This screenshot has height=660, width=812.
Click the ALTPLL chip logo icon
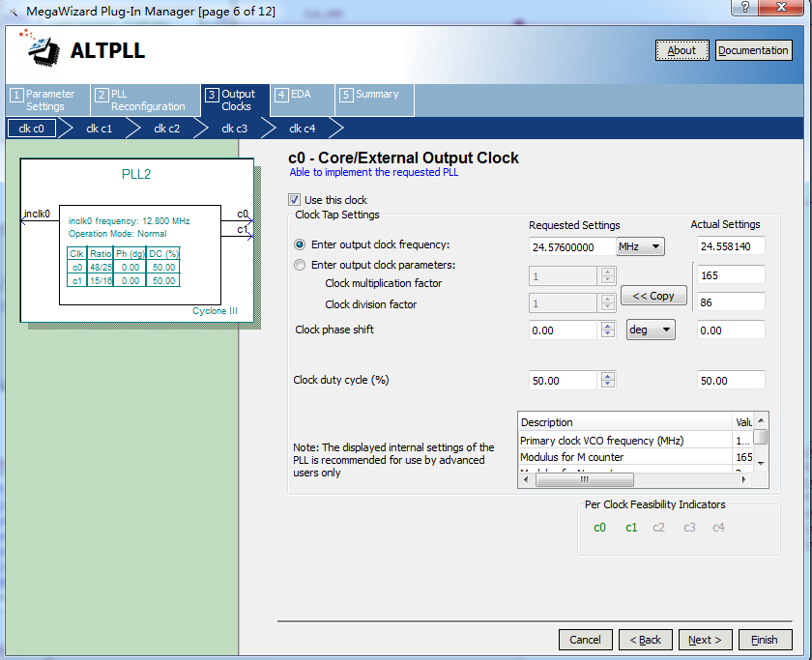[40, 48]
